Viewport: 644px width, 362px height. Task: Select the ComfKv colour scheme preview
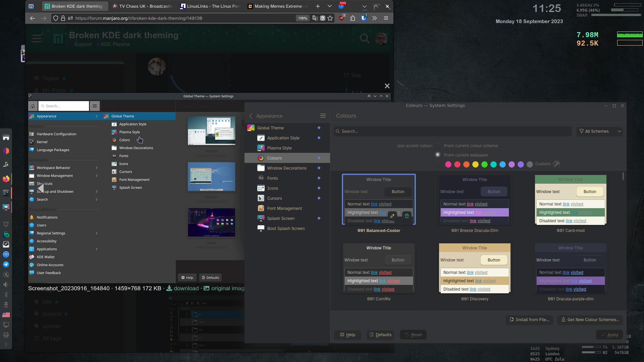pos(379,268)
